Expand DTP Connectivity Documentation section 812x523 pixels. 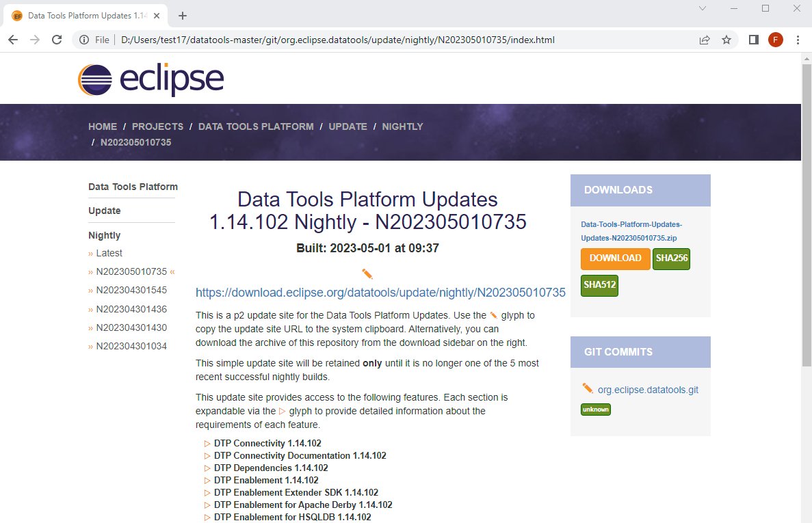[x=207, y=456]
